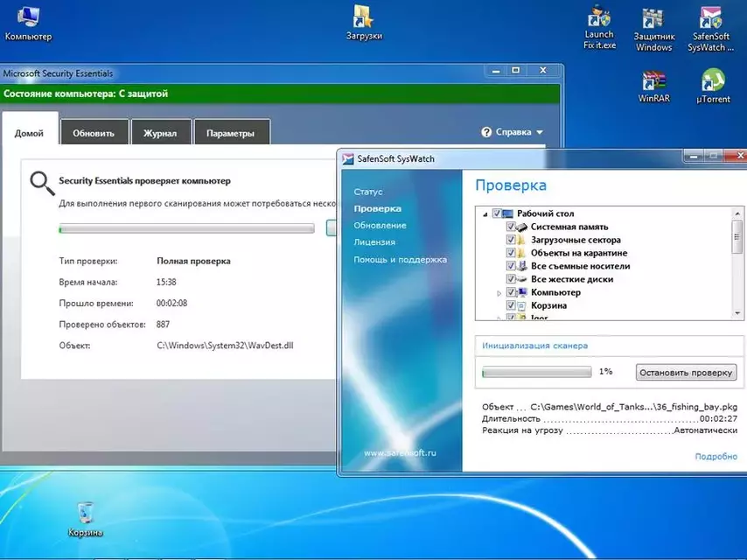This screenshot has width=747, height=560.
Task: Open the Загрузки desktop folder shortcut
Action: point(364,23)
